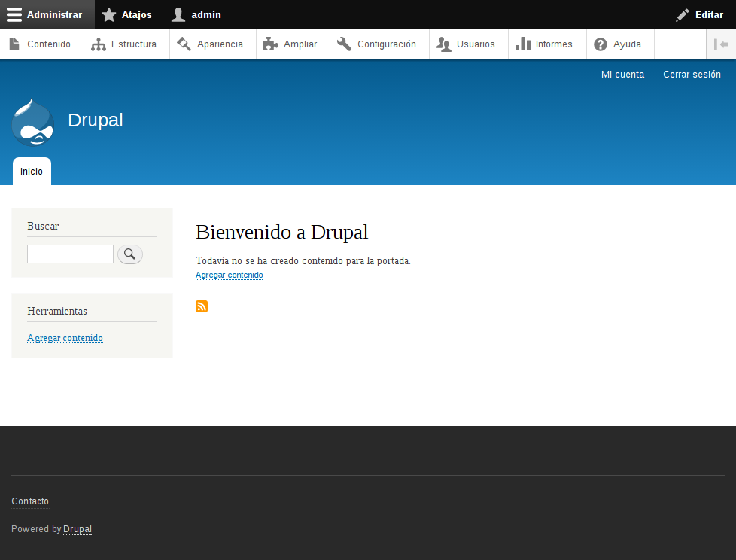Open the Ayuda help section
The image size is (736, 560).
point(620,44)
